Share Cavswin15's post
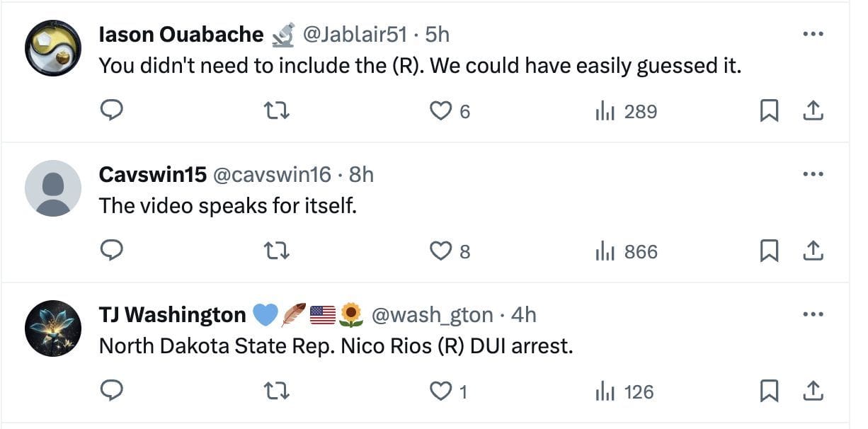Screen dimensions: 868x429 tap(814, 251)
